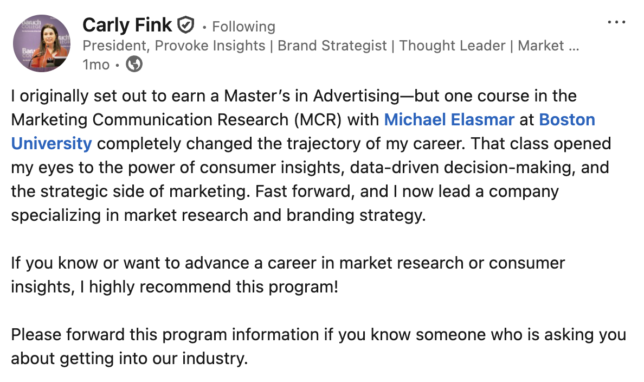Click the 'Master's in Advertising' phrase in the post

311,96
